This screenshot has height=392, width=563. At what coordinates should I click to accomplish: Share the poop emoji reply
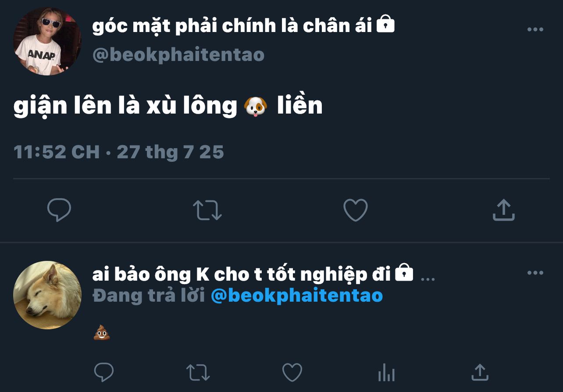(480, 372)
